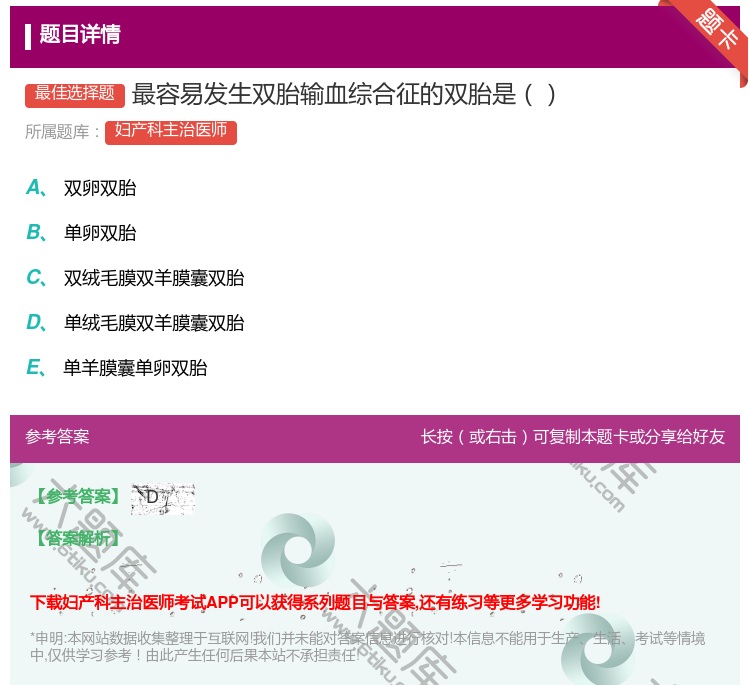Click the answer image showing D
This screenshot has width=750, height=685.
[163, 499]
